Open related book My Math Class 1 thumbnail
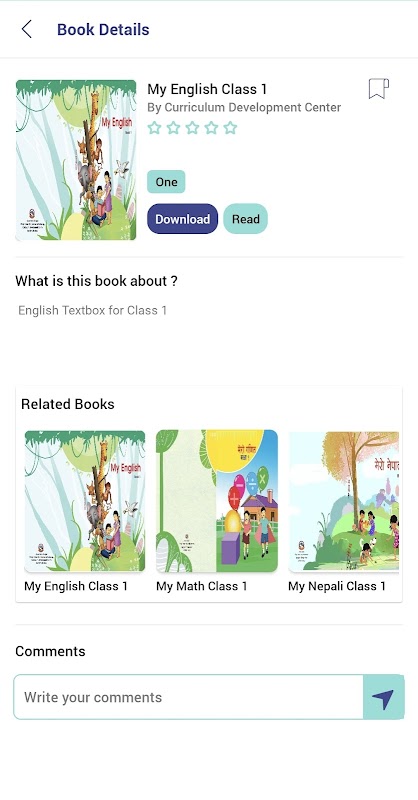This screenshot has height=800, width=418. (217, 501)
